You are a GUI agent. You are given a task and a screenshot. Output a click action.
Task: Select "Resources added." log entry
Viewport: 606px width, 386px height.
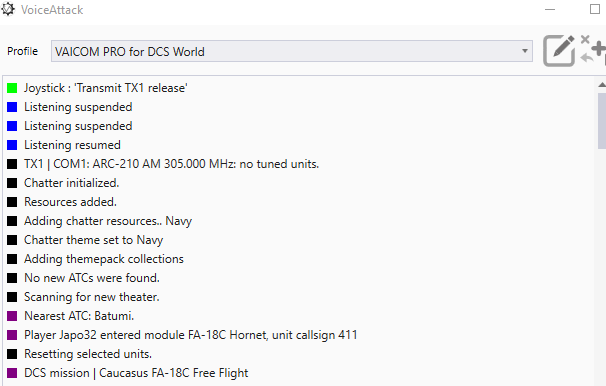70,202
